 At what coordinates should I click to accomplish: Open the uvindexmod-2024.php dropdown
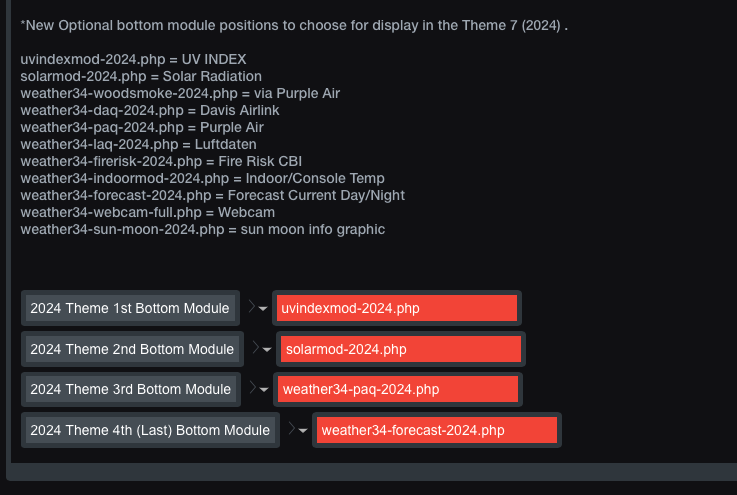pyautogui.click(x=397, y=308)
